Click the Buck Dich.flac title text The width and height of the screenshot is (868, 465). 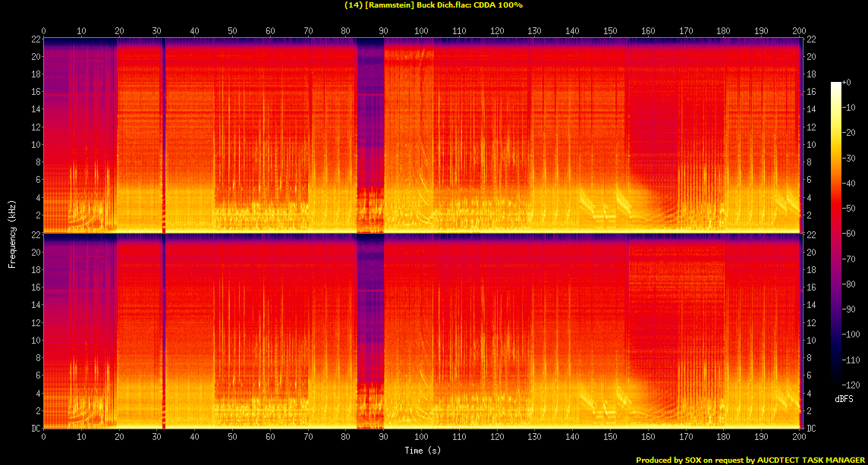tap(433, 5)
